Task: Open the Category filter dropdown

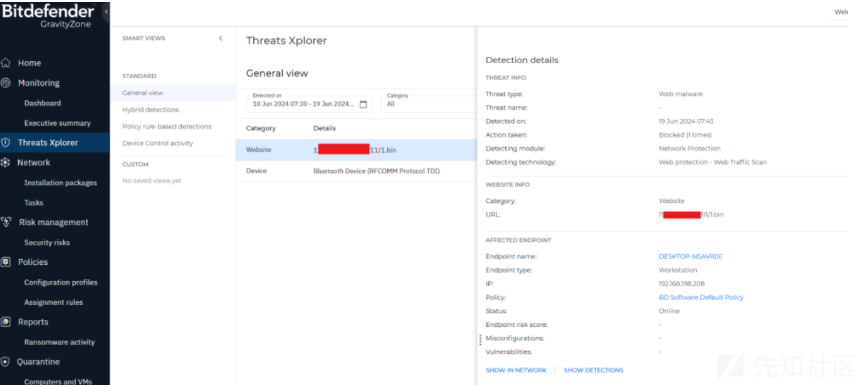Action: pos(428,104)
